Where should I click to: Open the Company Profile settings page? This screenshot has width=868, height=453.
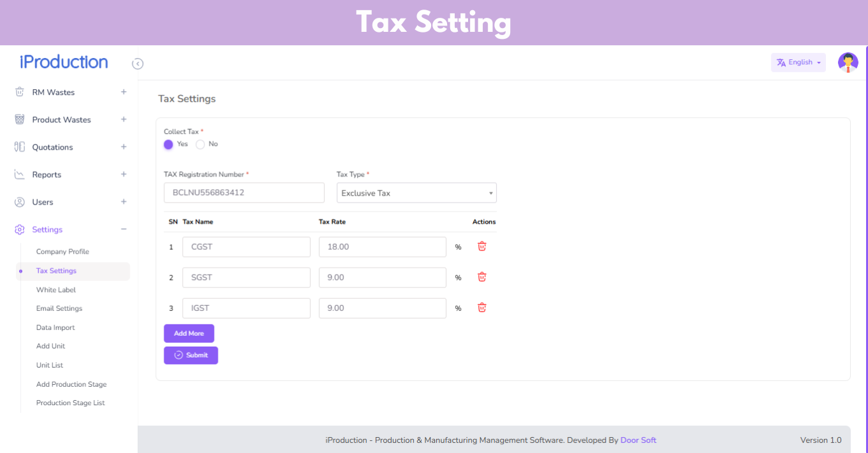click(x=62, y=252)
